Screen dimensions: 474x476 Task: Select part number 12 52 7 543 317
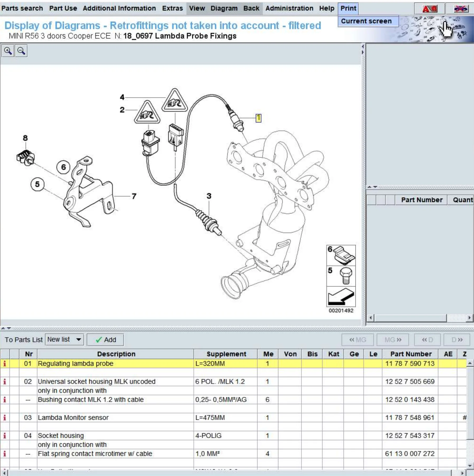(x=410, y=436)
